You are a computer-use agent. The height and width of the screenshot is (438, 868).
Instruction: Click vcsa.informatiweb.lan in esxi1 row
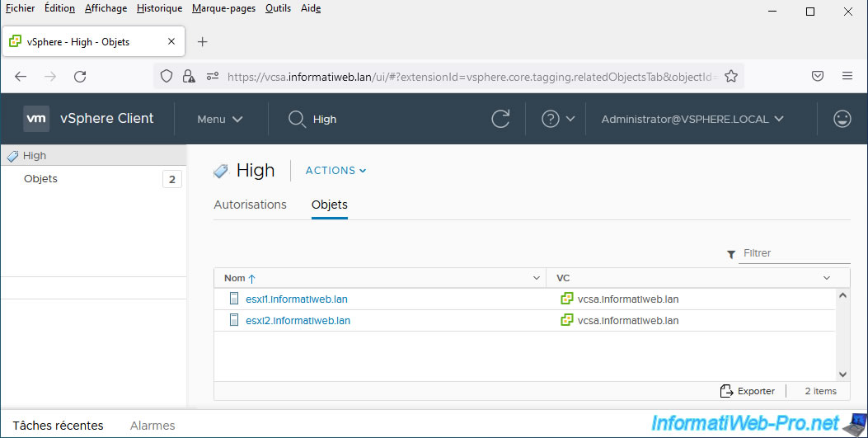point(628,299)
